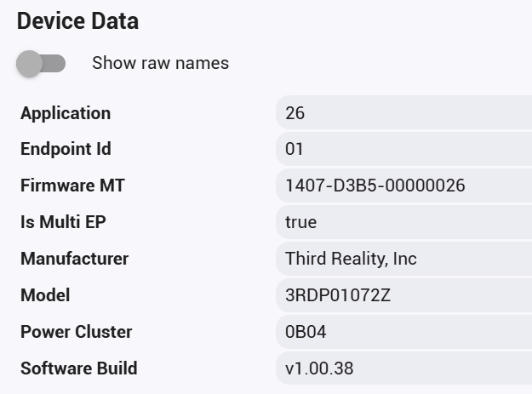The width and height of the screenshot is (532, 394).
Task: Click the Firmware MT row label
Action: (72, 186)
